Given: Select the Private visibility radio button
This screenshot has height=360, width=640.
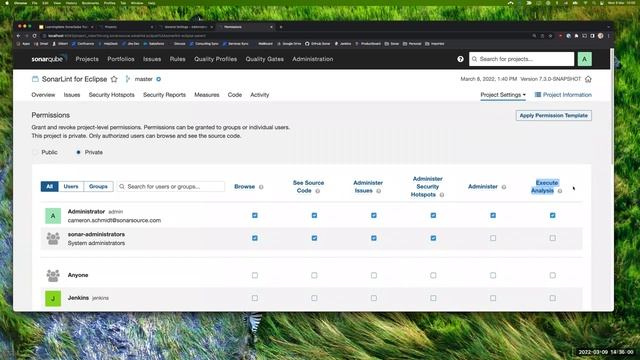Looking at the screenshot, I should pyautogui.click(x=78, y=152).
